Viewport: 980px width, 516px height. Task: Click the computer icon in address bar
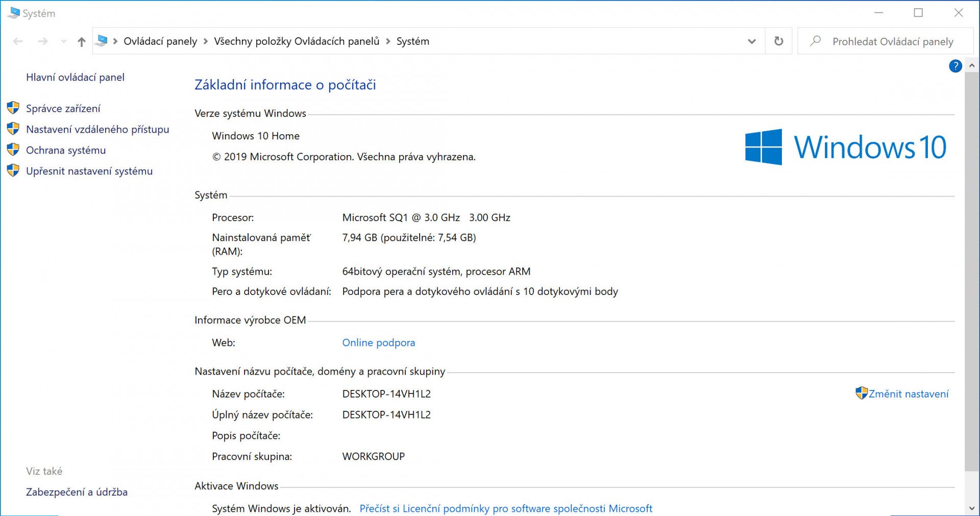tap(102, 41)
